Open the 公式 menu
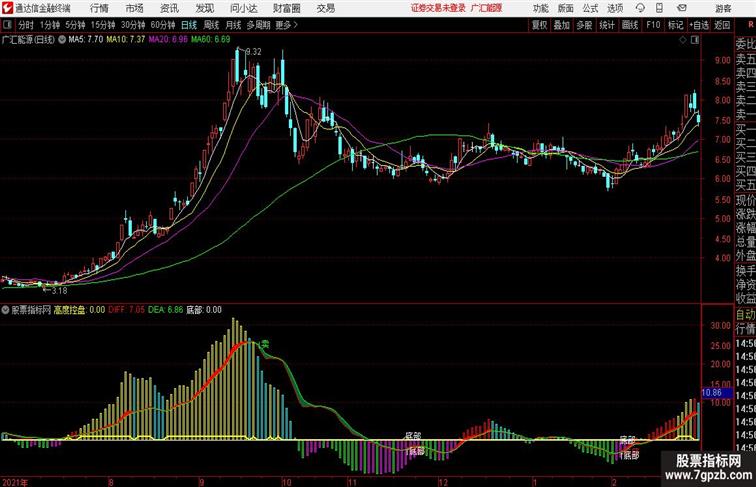Screen dimensions: 756x487 pyautogui.click(x=590, y=8)
